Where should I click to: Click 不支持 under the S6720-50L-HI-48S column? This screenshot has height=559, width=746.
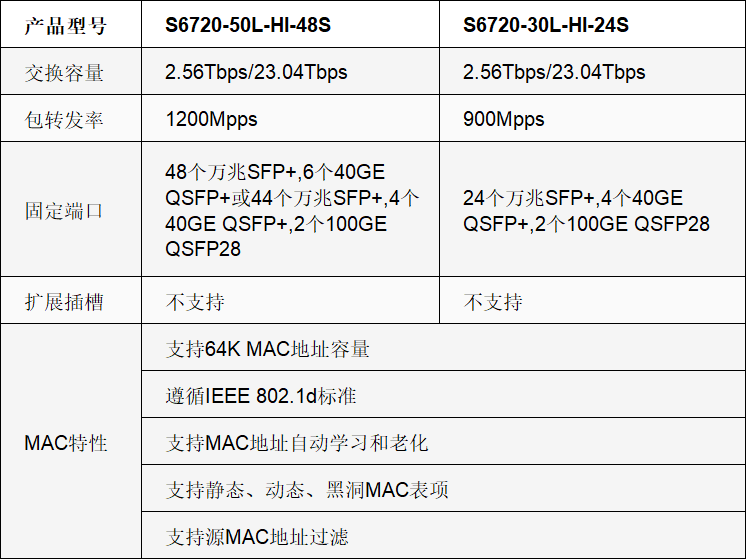pos(195,302)
